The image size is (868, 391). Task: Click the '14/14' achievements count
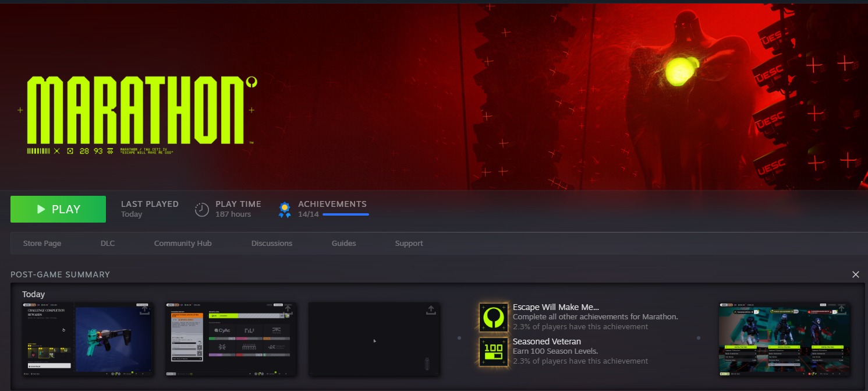point(309,214)
